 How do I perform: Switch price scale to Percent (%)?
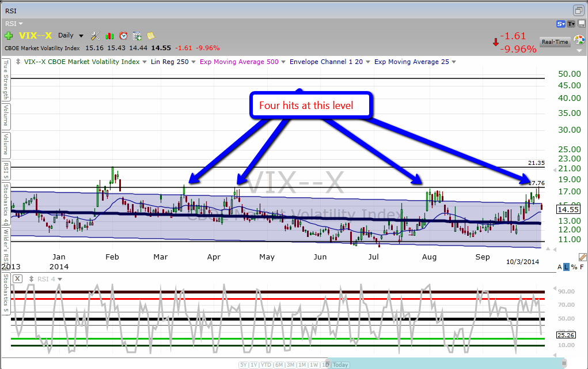(574, 267)
